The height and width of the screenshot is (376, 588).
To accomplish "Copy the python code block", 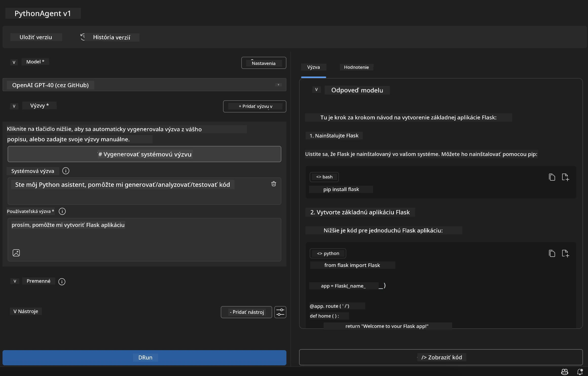I will click(552, 253).
